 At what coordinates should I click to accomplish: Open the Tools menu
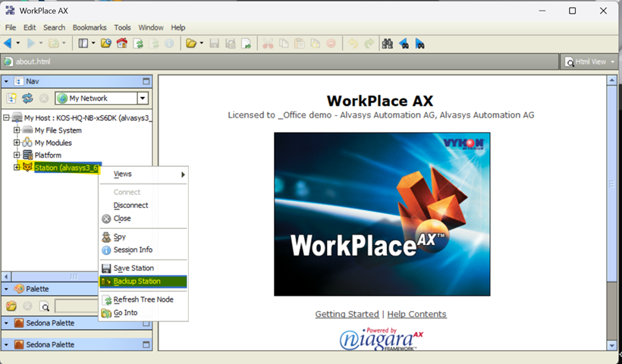point(122,27)
